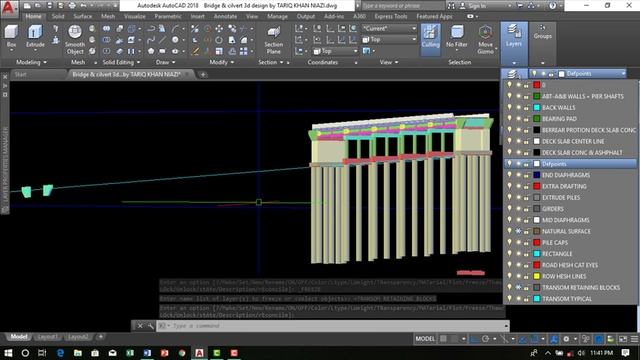
Task: Open the Top UCS dropdown in Coordinates
Action: pos(336,51)
